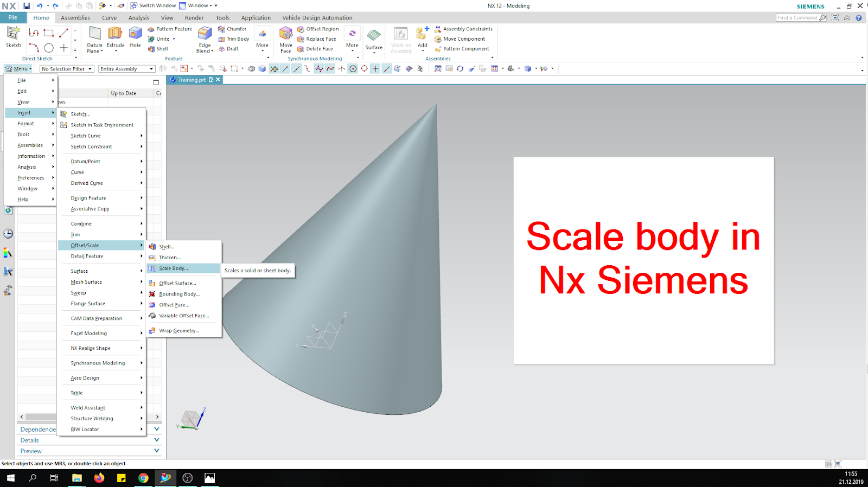
Task: Expand the Dependencies panel section
Action: pos(90,430)
